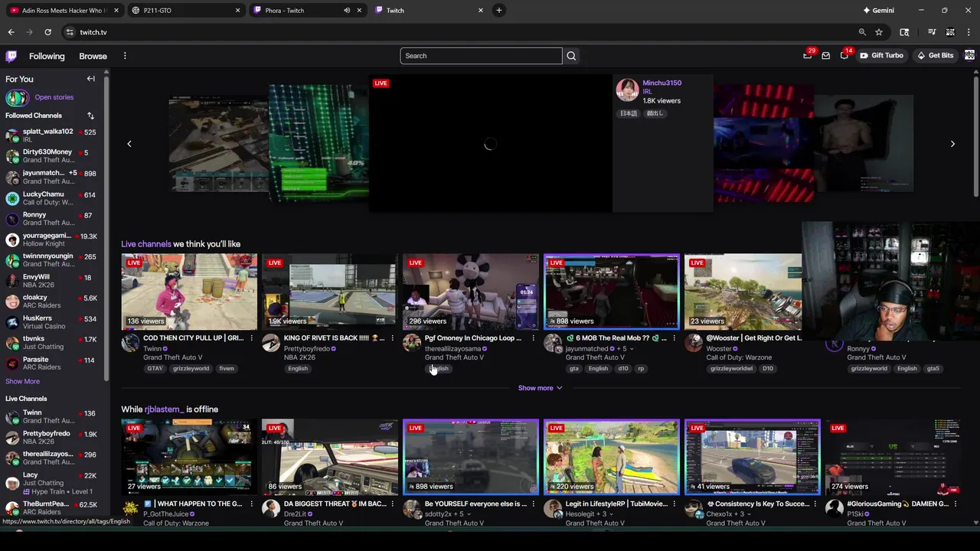Open COD THEN CITY PULL UP stream thumbnail
The width and height of the screenshot is (980, 551).
click(189, 292)
